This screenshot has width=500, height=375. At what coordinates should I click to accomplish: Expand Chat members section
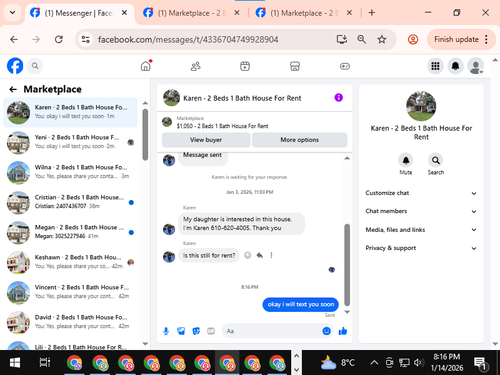click(421, 211)
